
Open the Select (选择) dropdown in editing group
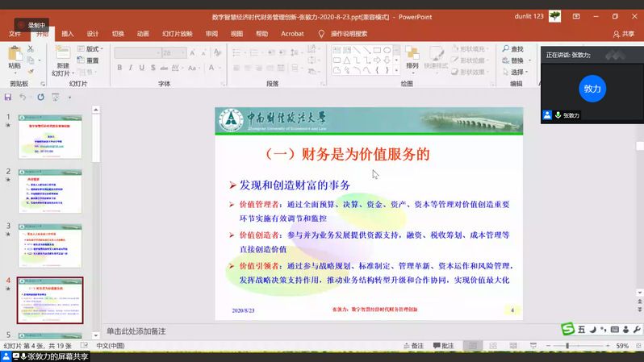tap(516, 72)
